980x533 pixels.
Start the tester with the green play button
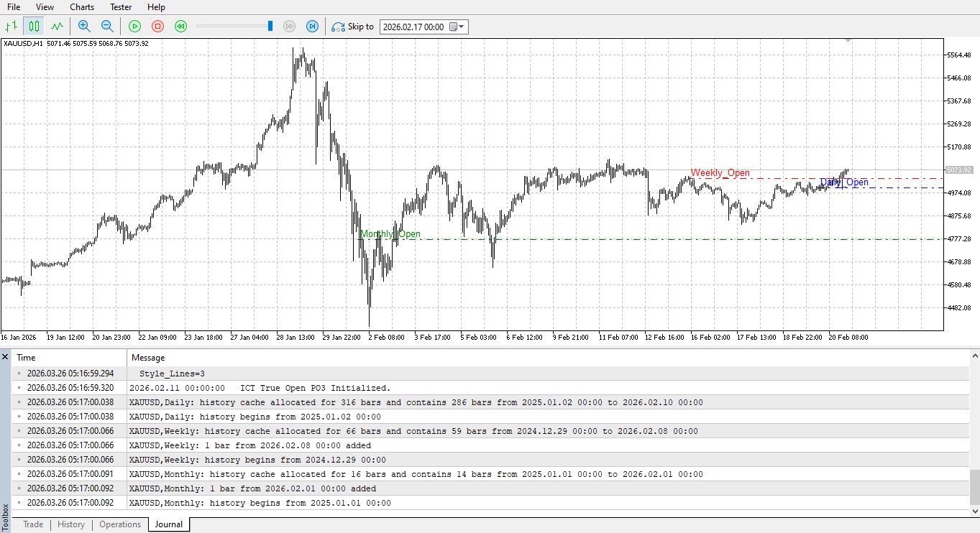(x=134, y=27)
